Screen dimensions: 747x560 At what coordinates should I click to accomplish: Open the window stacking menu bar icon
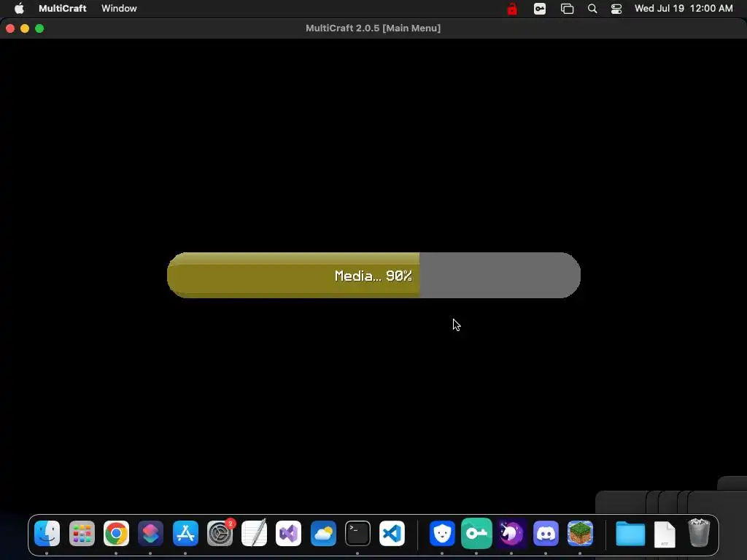567,9
